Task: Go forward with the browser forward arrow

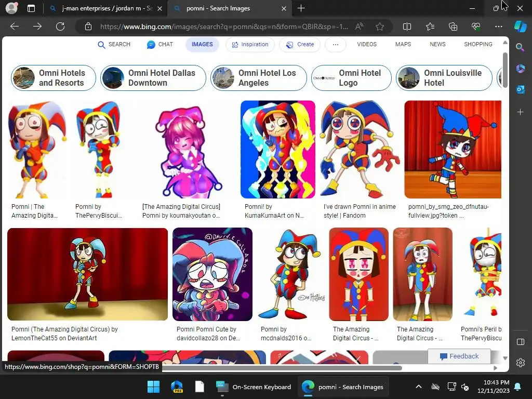Action: click(x=37, y=26)
